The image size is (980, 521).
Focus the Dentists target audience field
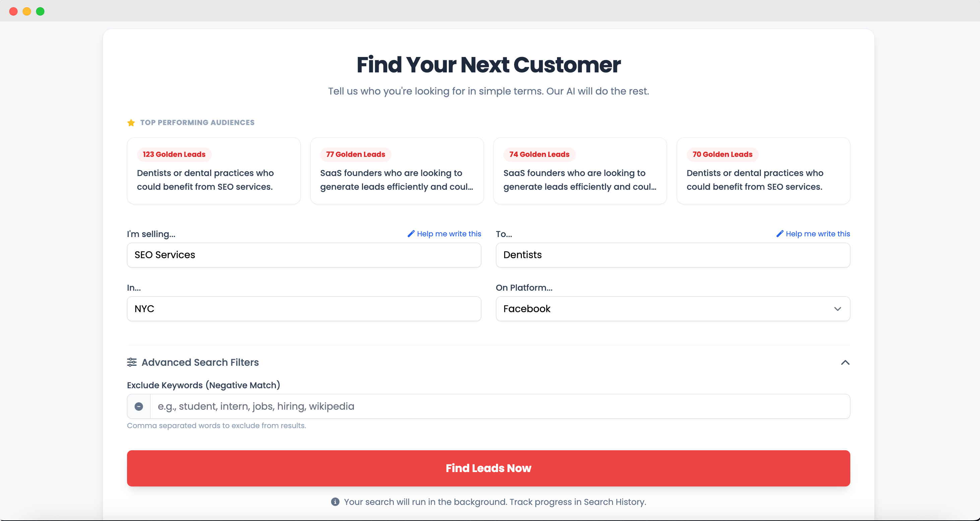673,255
